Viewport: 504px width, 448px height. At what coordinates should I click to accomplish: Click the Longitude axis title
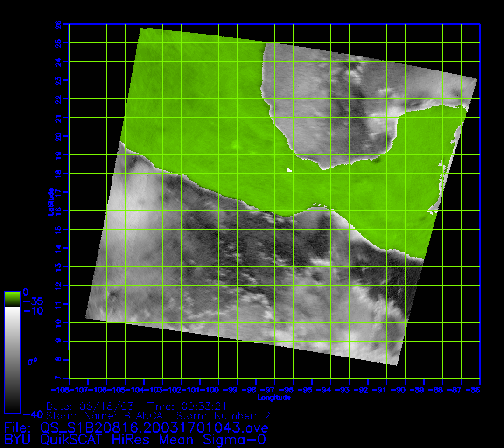(x=274, y=398)
